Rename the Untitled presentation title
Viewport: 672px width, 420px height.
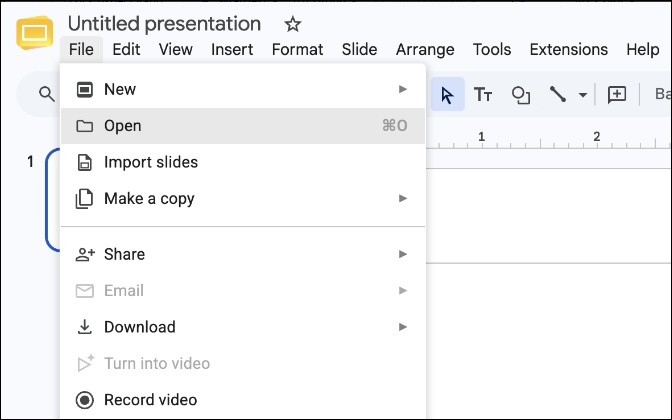tap(165, 24)
